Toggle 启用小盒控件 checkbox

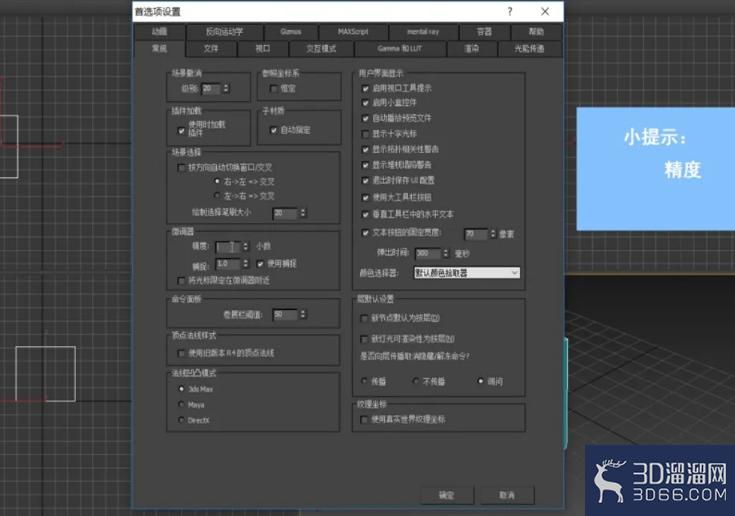[x=366, y=103]
